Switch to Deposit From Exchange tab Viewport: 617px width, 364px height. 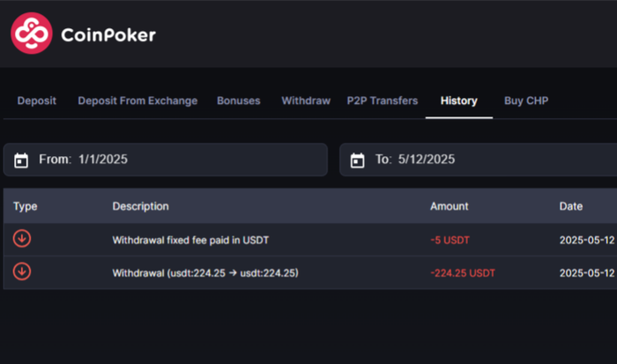138,100
